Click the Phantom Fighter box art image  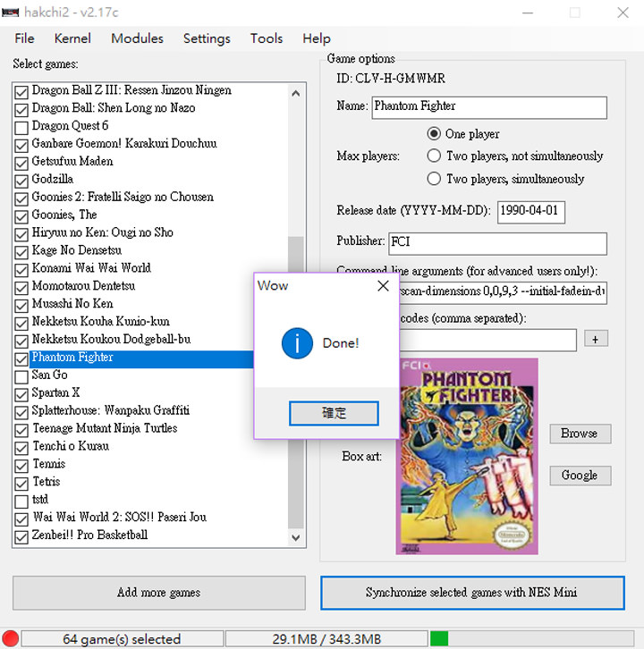point(467,456)
